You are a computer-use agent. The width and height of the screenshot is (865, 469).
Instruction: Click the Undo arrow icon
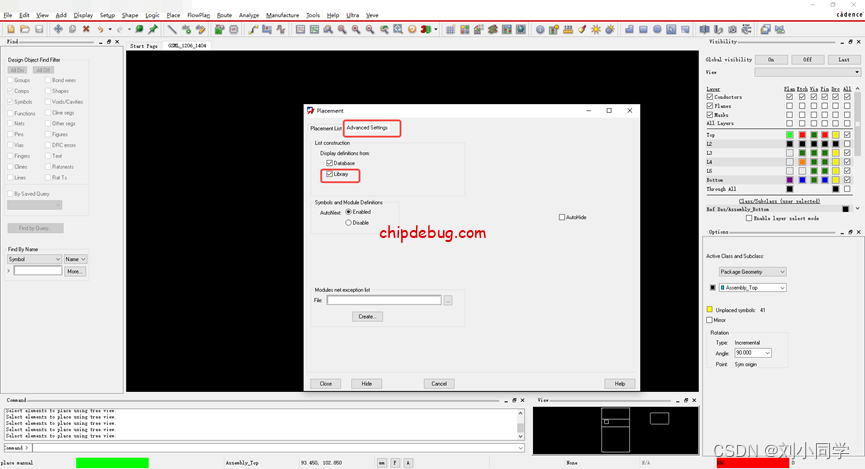tap(100, 29)
